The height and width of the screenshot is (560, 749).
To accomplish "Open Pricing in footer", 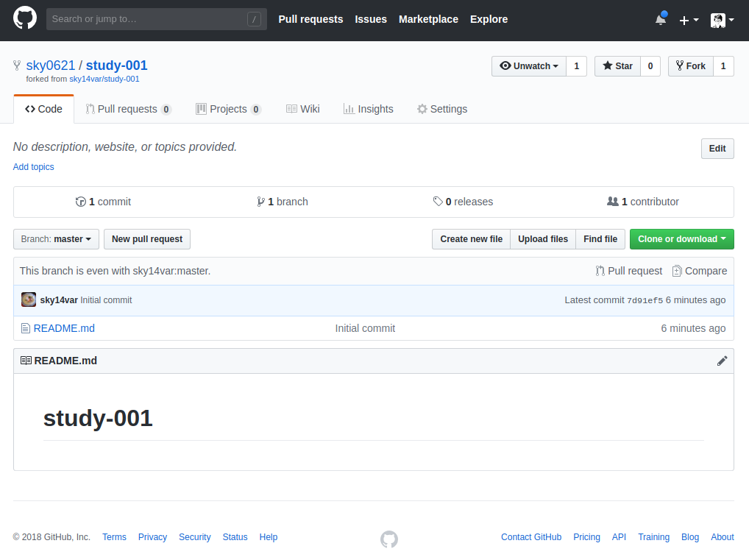I will [x=586, y=537].
